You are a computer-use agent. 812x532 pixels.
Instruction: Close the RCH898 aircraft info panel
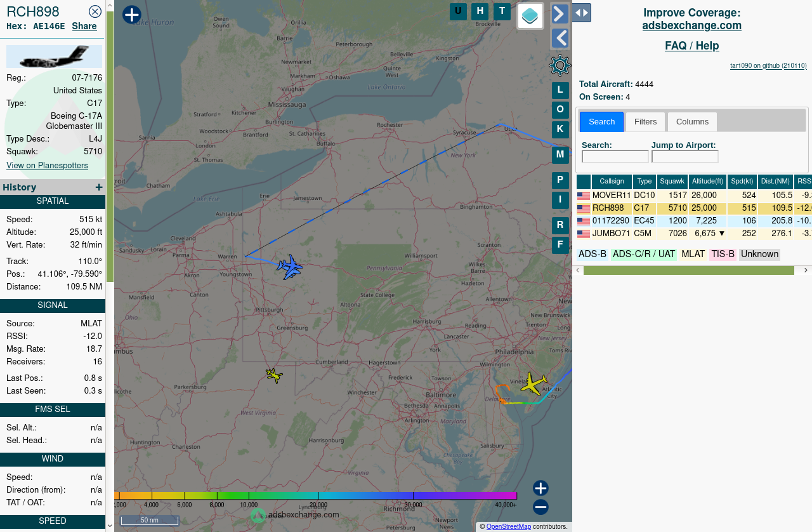pyautogui.click(x=95, y=11)
